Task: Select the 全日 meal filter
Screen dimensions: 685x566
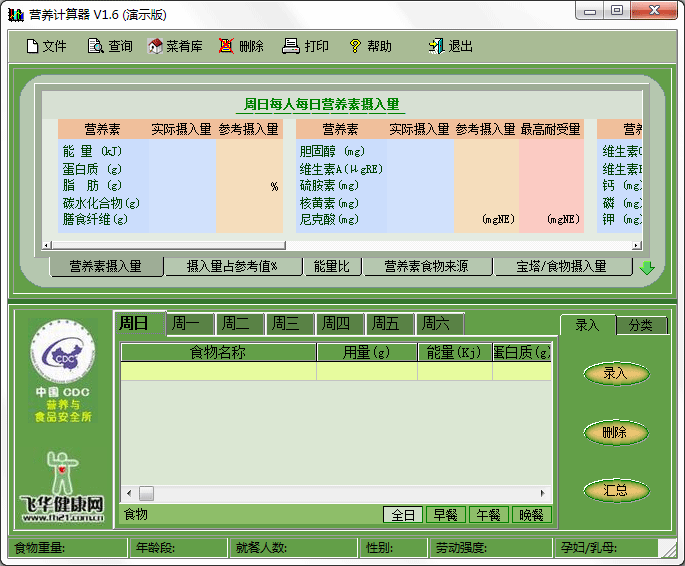Action: tap(403, 515)
